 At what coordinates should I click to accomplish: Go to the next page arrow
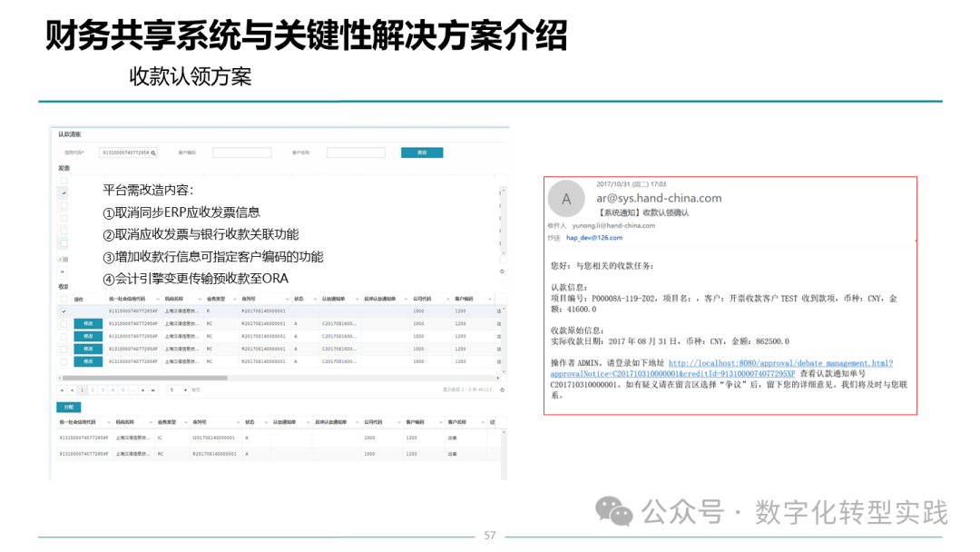coord(143,390)
